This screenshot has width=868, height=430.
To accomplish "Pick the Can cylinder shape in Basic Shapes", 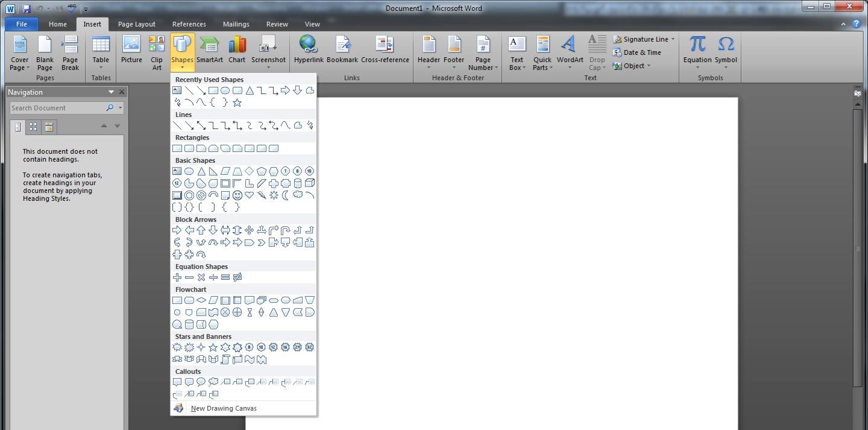I will pos(298,183).
